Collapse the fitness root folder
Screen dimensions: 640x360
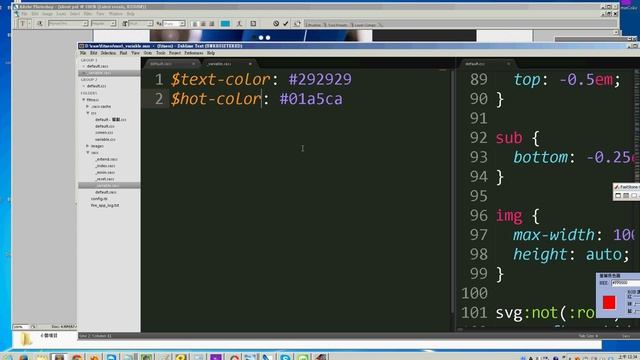point(84,100)
